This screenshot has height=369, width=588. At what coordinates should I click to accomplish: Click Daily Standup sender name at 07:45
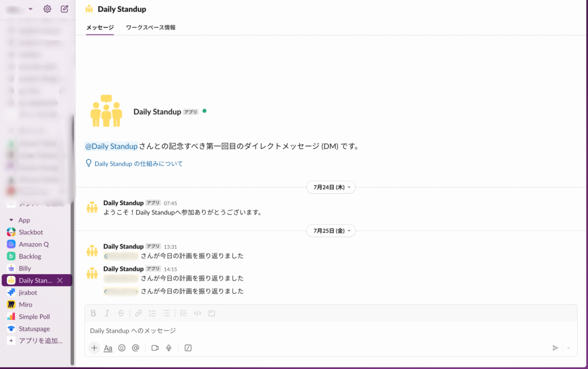click(123, 203)
